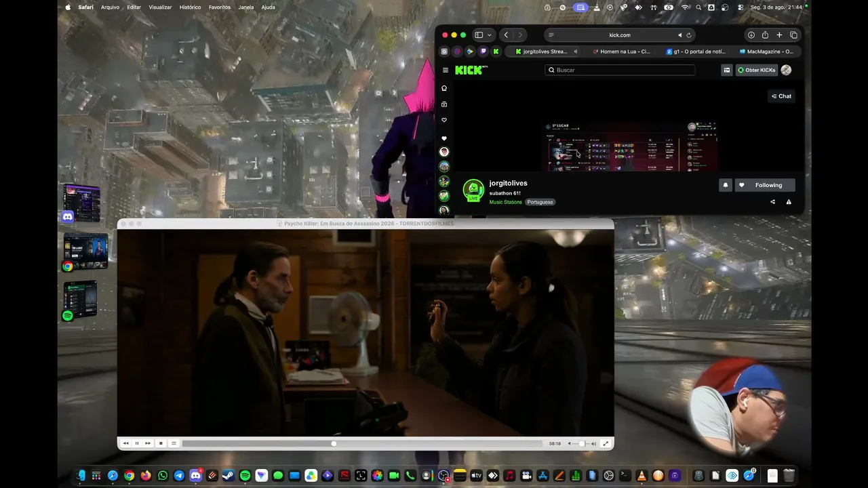This screenshot has width=868, height=488.
Task: Open WhatsApp from the Dock
Action: click(x=163, y=476)
